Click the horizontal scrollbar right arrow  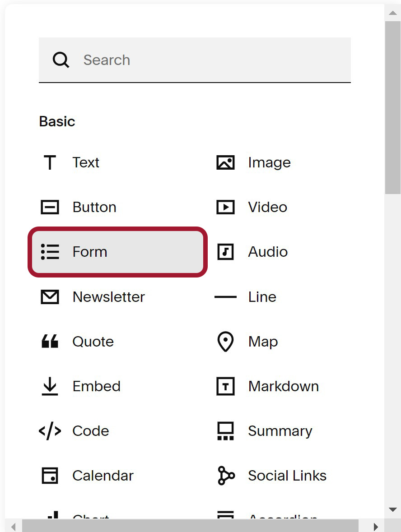376,527
